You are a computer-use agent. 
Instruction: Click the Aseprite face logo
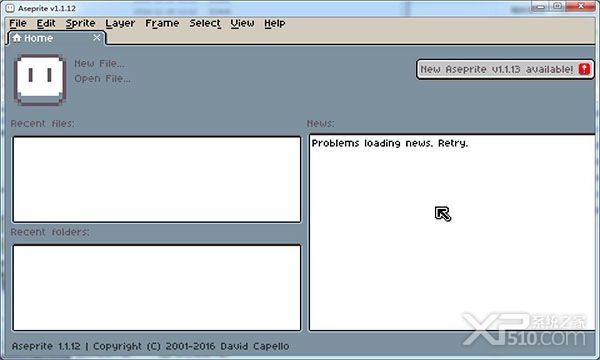pos(40,80)
